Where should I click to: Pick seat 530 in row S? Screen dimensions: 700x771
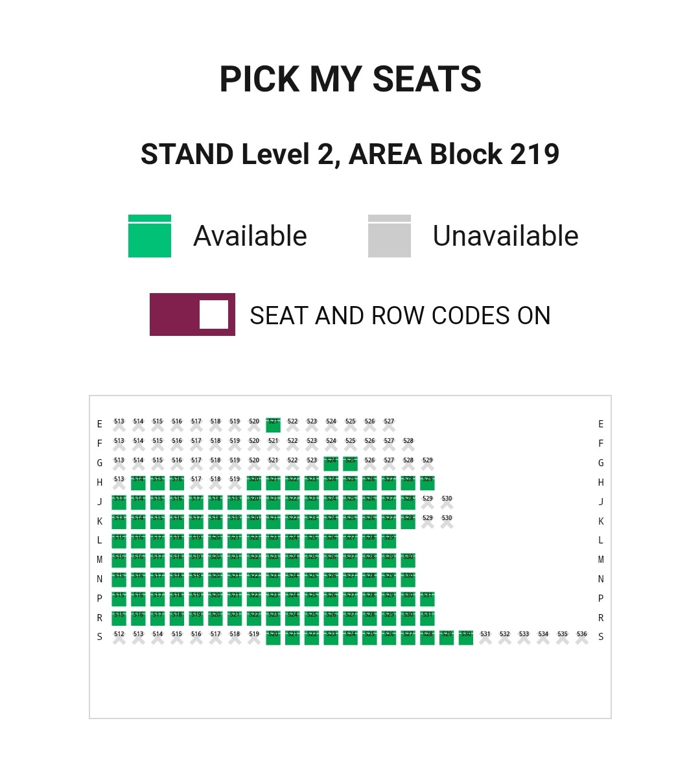[x=466, y=637]
